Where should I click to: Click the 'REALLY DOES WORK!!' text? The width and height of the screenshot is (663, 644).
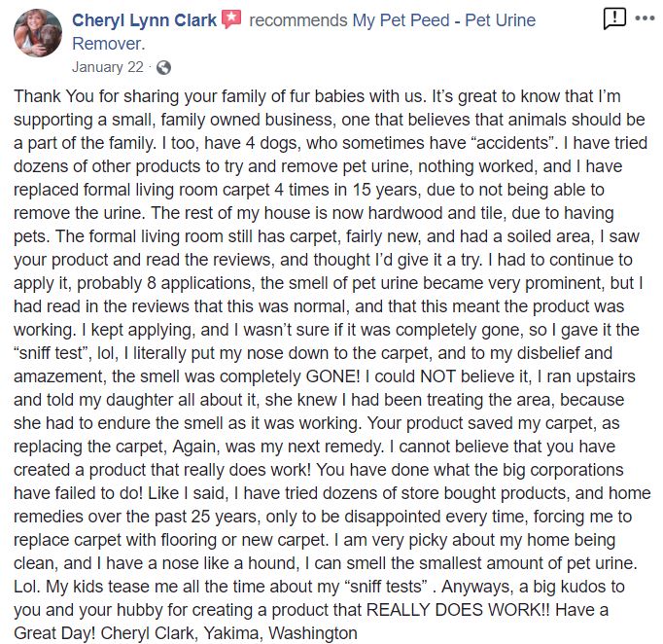(458, 610)
